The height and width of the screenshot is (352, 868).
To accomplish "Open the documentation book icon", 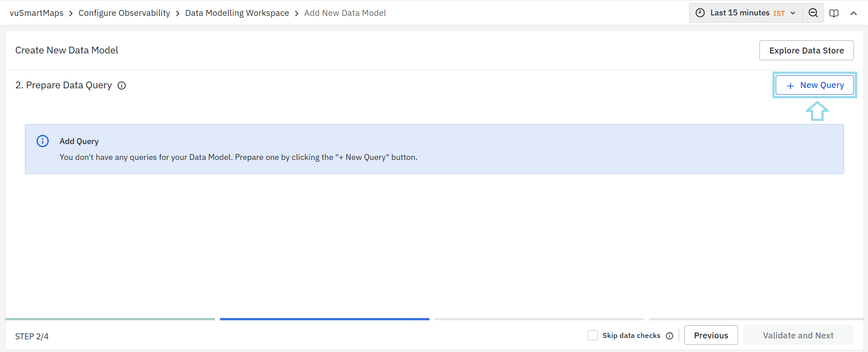I will coord(834,13).
